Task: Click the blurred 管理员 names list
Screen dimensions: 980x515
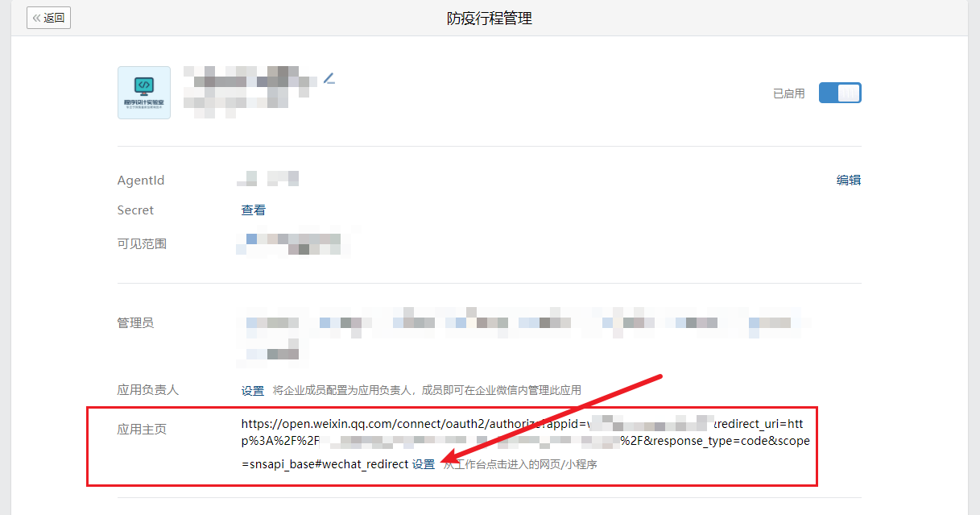Action: point(523,333)
